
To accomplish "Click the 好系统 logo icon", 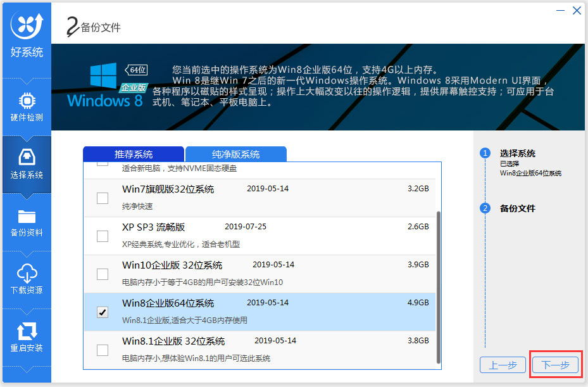I will point(27,25).
